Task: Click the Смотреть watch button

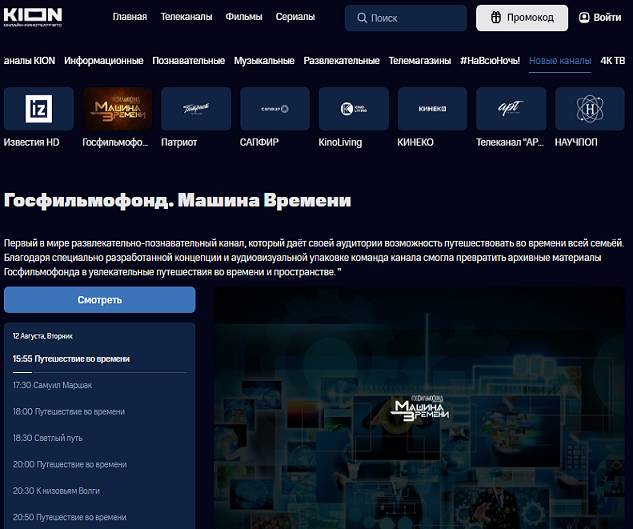Action: pyautogui.click(x=100, y=300)
